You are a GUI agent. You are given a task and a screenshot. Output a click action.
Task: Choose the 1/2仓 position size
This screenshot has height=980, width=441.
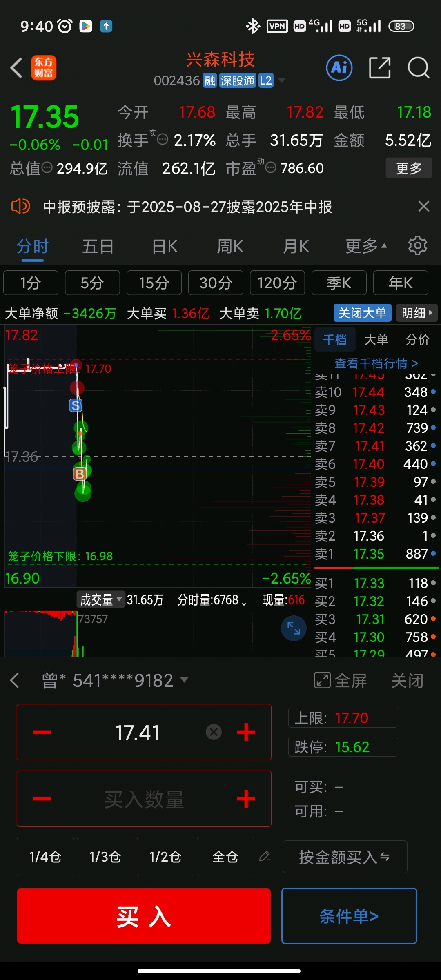(x=165, y=857)
